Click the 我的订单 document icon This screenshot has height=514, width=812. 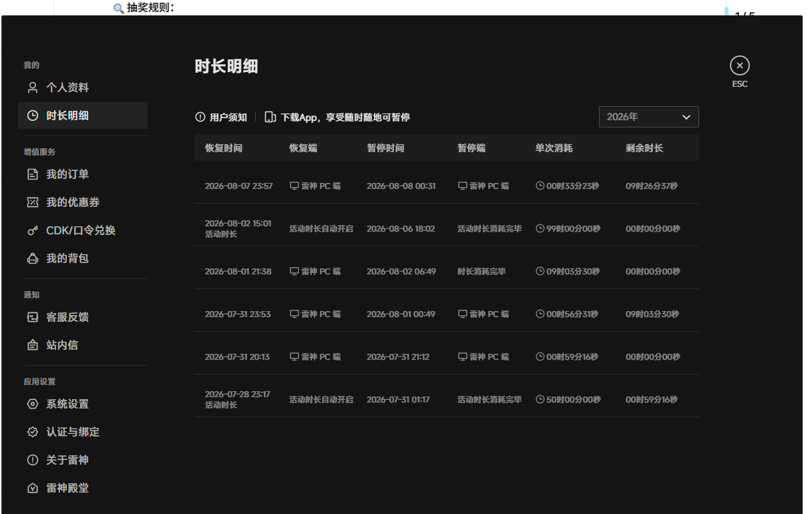point(32,174)
